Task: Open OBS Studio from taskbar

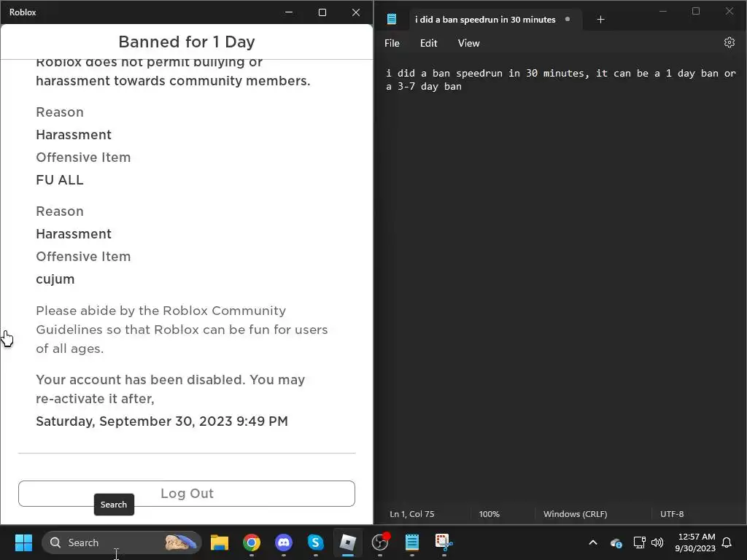Action: point(380,542)
